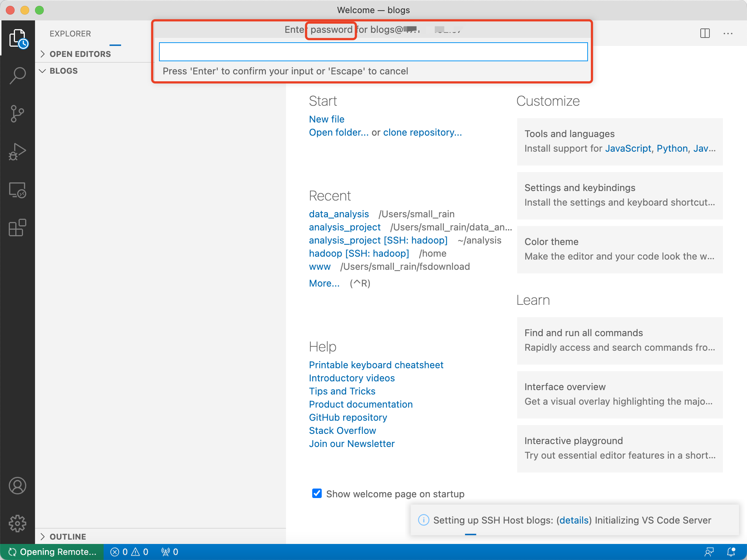Collapse the BLOGS folder section
747x560 pixels.
[x=63, y=71]
